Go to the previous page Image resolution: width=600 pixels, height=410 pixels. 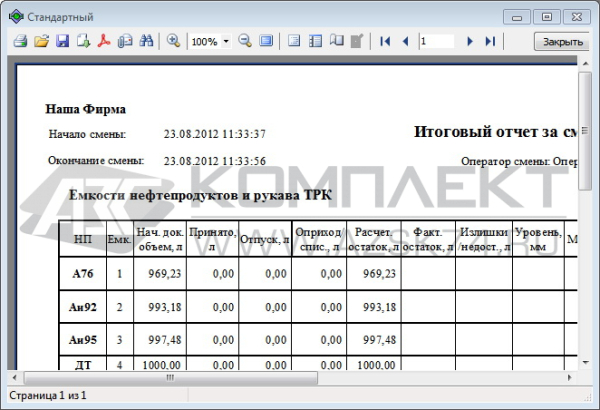point(406,41)
